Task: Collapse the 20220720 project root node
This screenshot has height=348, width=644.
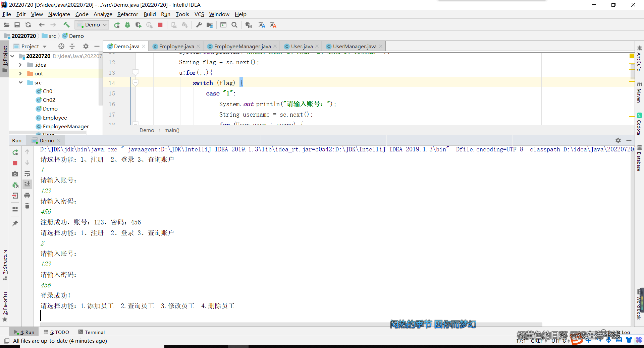Action: 12,56
